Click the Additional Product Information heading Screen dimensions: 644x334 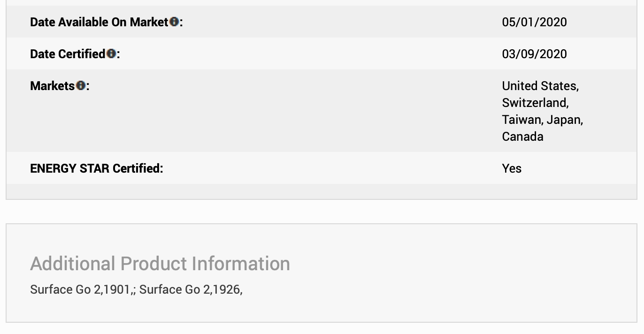click(160, 264)
